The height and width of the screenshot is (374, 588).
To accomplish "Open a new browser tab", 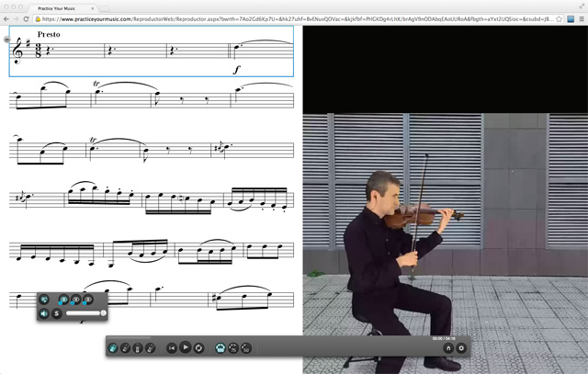I will pyautogui.click(x=104, y=8).
